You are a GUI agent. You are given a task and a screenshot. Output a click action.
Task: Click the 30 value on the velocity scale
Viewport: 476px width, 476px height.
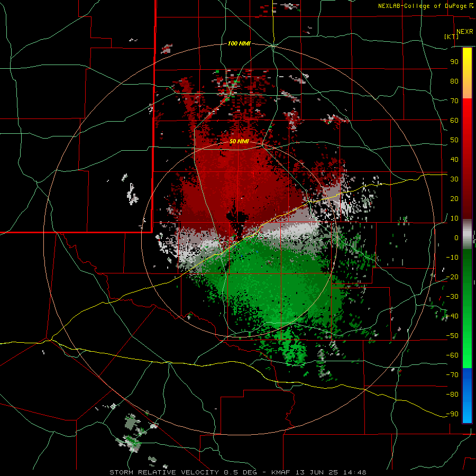454,179
